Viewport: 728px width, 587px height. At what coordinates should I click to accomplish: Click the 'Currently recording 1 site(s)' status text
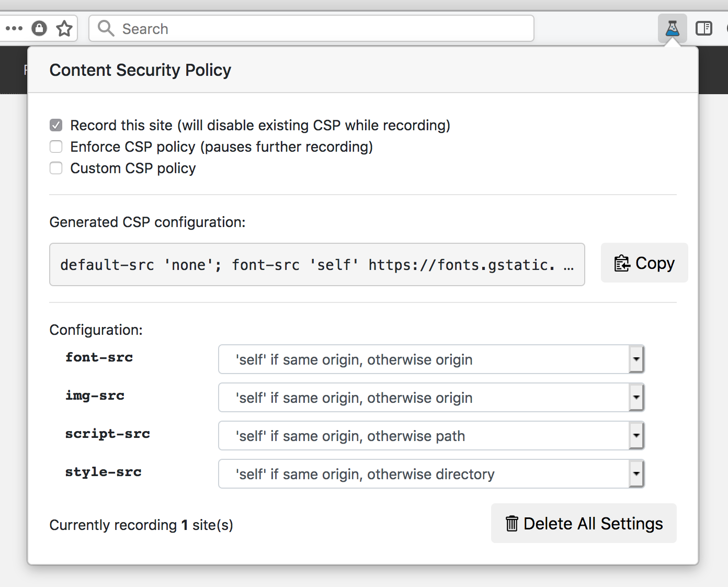[141, 525]
